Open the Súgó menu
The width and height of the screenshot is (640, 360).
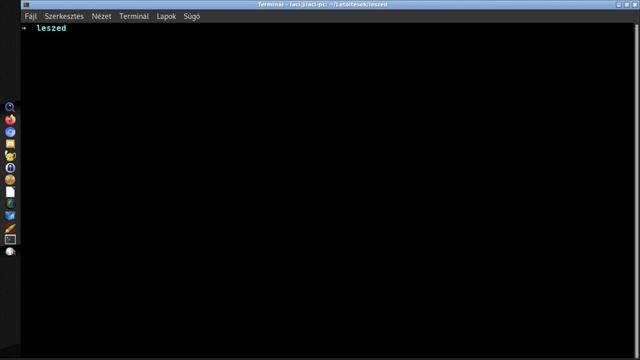coord(191,16)
